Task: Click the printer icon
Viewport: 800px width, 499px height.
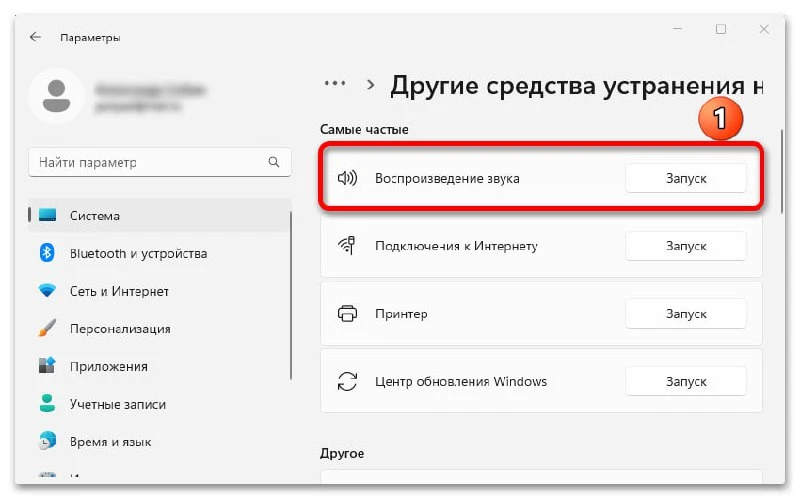Action: click(x=347, y=313)
